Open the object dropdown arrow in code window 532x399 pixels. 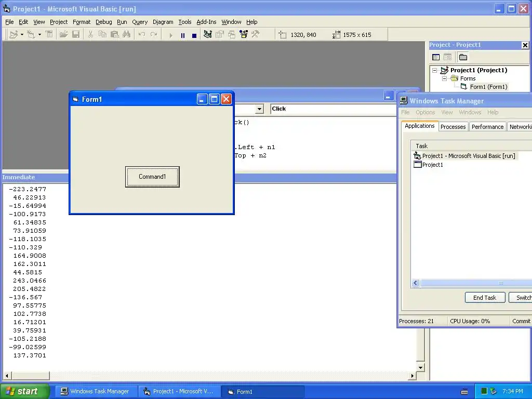click(x=259, y=109)
